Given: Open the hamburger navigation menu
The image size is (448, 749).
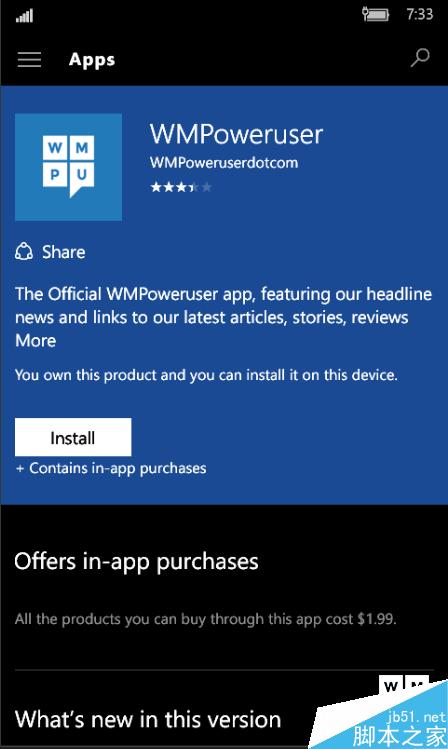Looking at the screenshot, I should [29, 60].
